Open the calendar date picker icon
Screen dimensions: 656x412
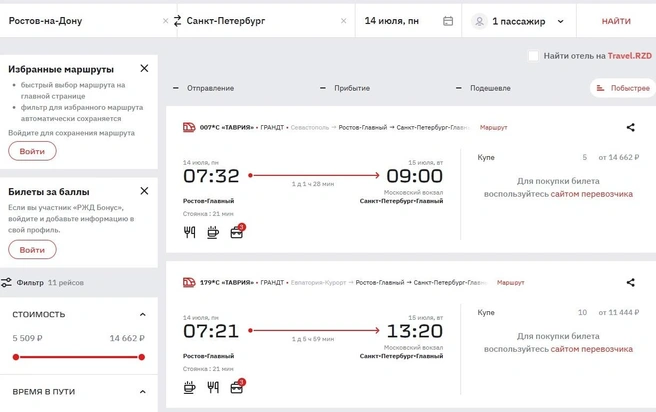448,21
